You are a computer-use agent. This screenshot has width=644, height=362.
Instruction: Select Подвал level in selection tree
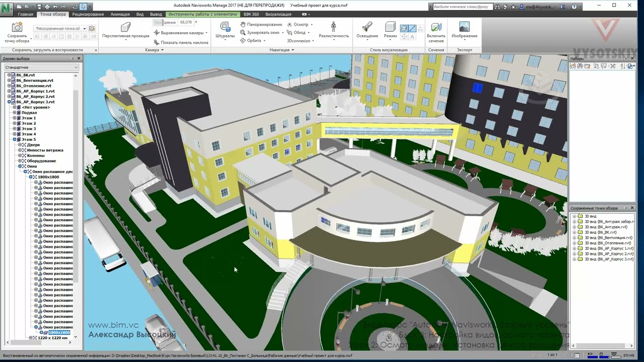(29, 113)
